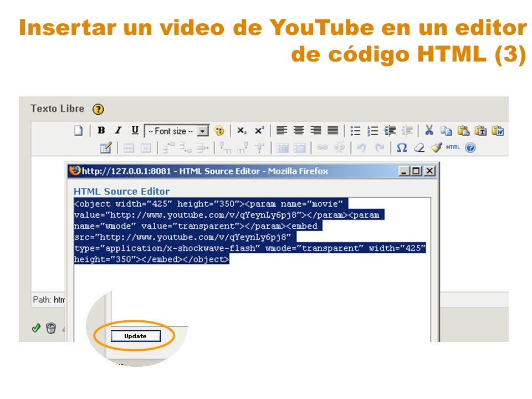Click the Update button
This screenshot has height=399, width=532.
tap(136, 336)
